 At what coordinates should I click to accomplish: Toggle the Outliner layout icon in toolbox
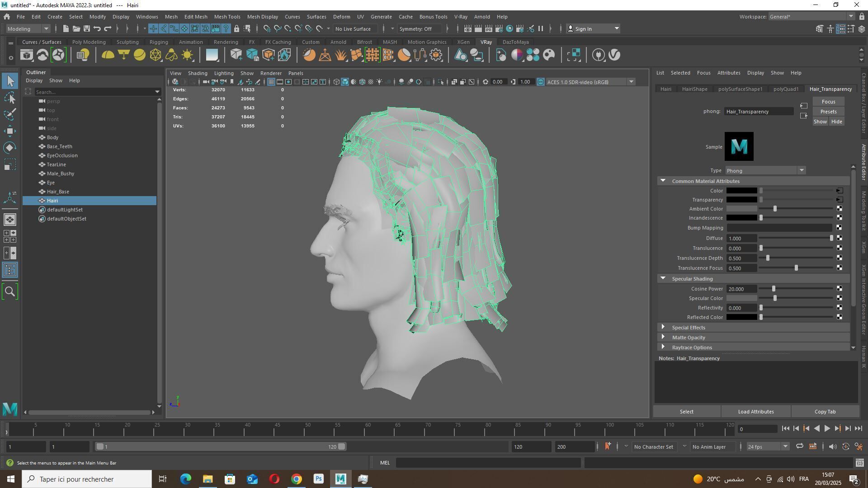(10, 270)
